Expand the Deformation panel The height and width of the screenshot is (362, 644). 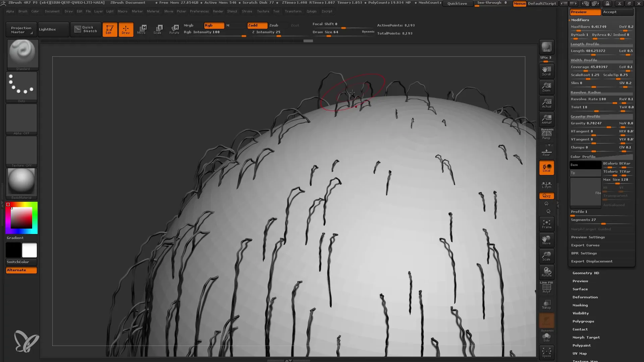pos(585,297)
